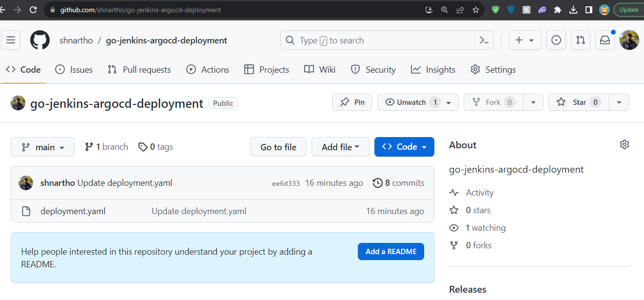644x300 pixels.
Task: Click the deployment.yaml file icon
Action: pyautogui.click(x=26, y=211)
